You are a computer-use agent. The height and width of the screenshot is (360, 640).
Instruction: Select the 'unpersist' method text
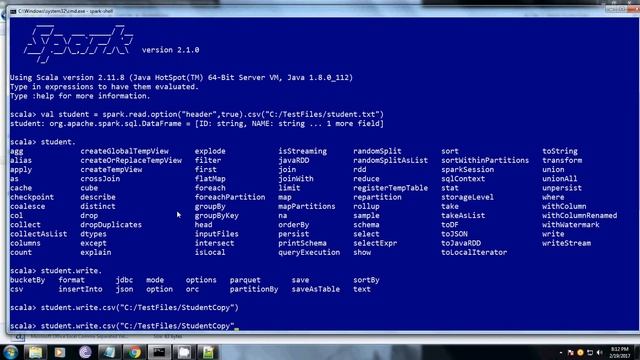pyautogui.click(x=562, y=188)
